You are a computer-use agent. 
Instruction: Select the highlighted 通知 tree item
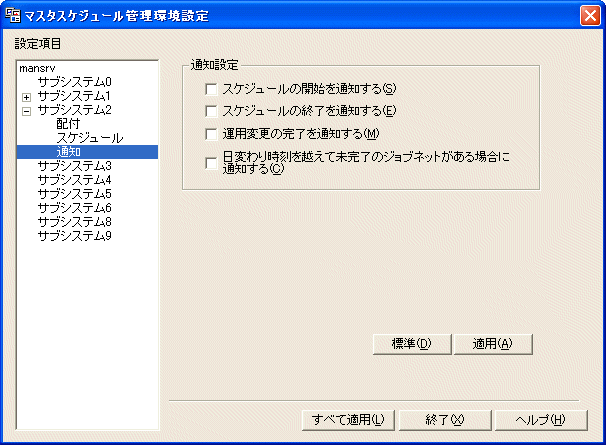tap(68, 151)
